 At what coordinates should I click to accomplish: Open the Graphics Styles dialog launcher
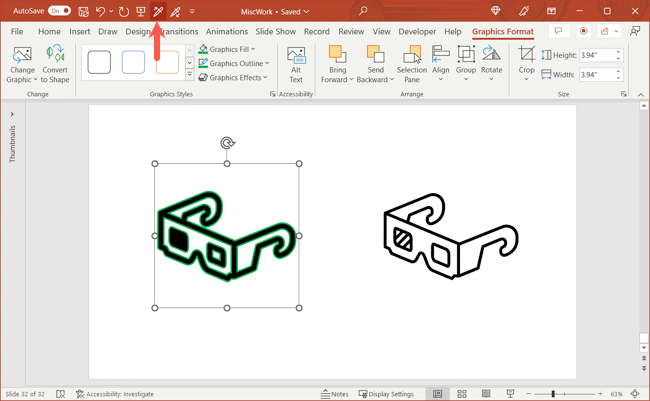click(272, 94)
